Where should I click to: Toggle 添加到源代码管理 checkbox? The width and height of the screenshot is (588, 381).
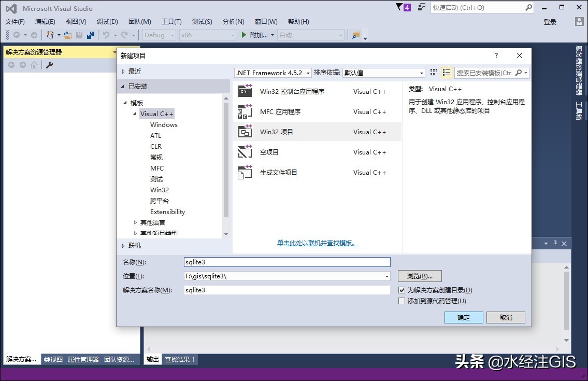pyautogui.click(x=401, y=301)
